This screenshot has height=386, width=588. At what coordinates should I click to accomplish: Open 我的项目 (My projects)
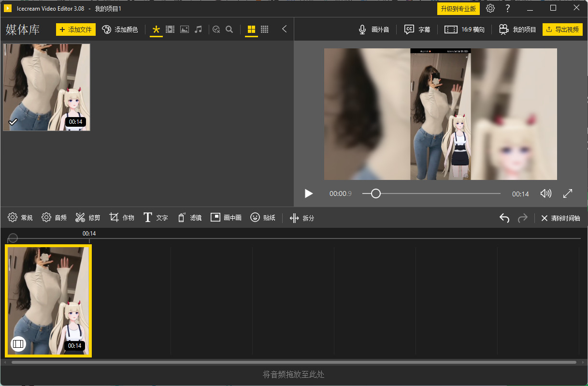(x=517, y=30)
